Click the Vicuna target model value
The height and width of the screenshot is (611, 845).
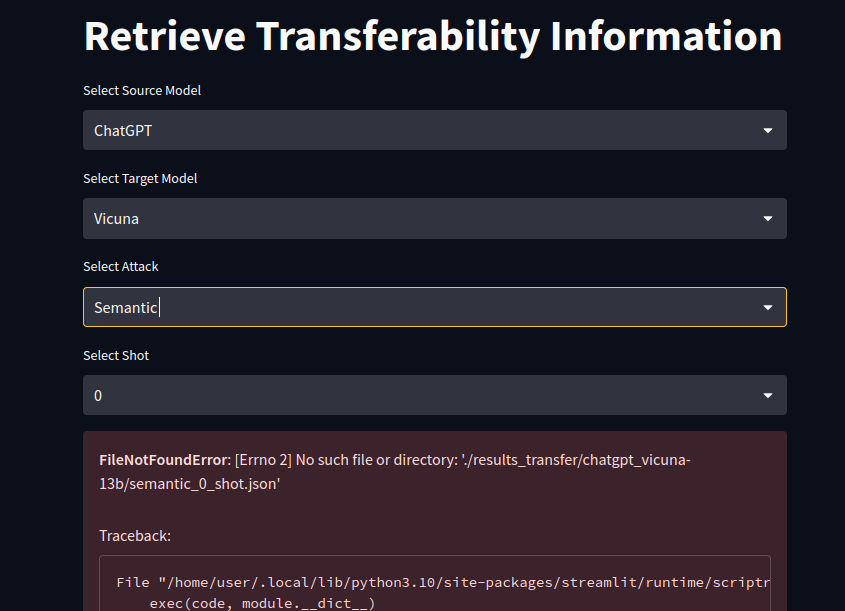[112, 218]
